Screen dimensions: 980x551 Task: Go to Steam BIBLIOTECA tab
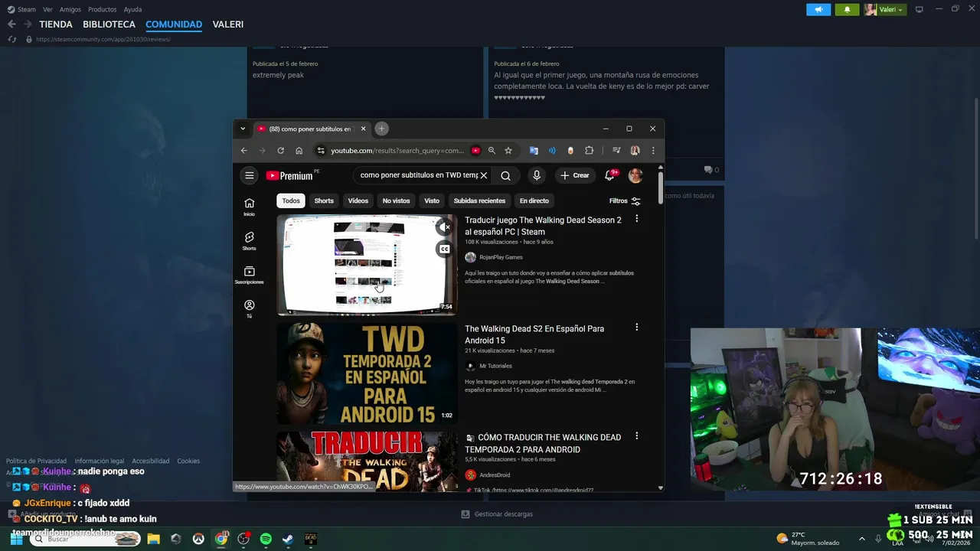109,24
